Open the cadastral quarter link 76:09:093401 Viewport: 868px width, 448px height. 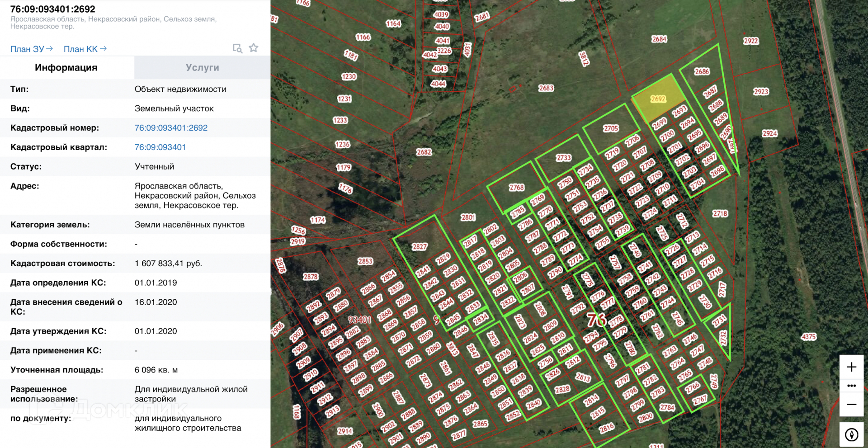click(160, 147)
